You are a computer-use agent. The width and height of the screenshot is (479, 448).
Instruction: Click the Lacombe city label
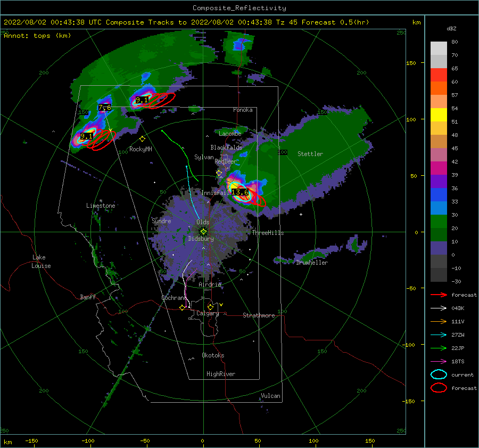tap(230, 134)
